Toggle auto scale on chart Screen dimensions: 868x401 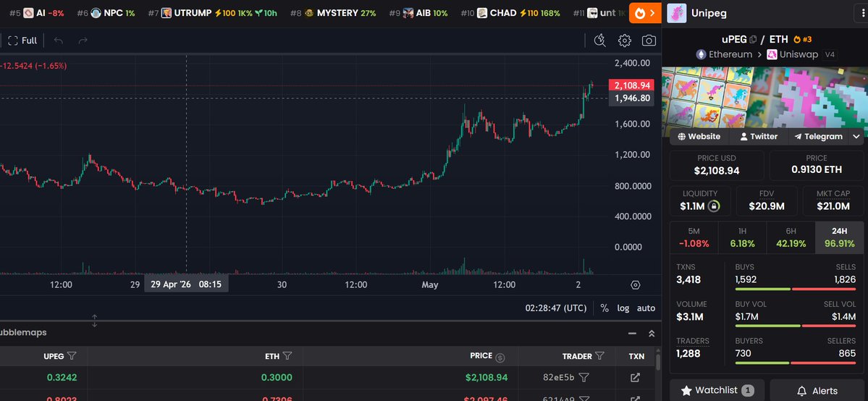tap(646, 308)
